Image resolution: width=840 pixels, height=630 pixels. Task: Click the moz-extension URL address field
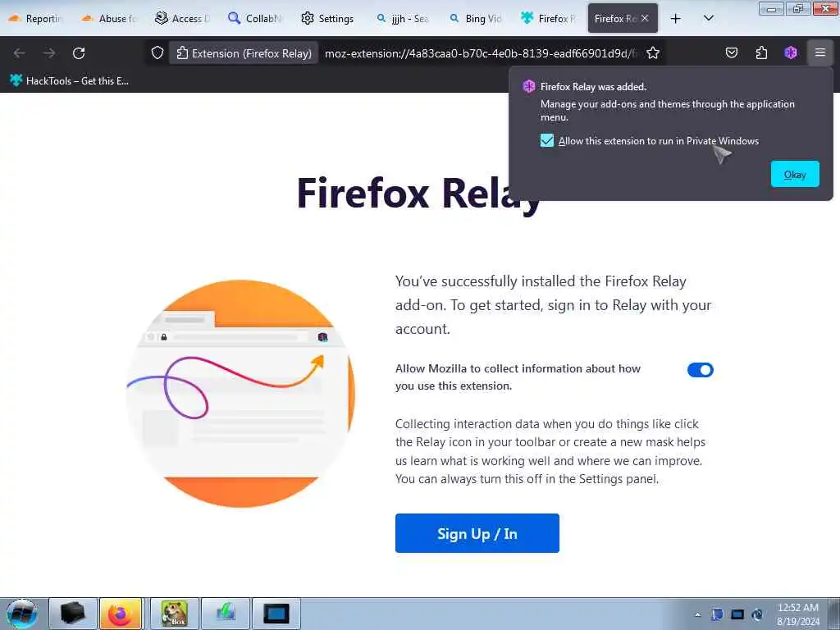481,53
